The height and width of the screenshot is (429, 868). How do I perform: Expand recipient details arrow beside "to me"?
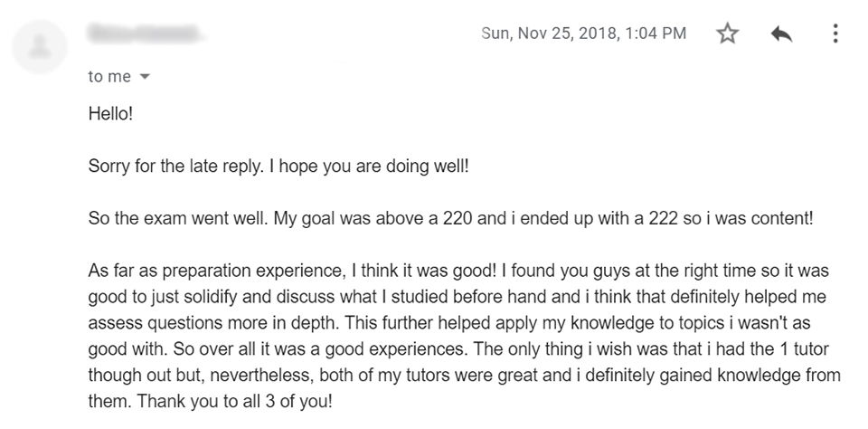click(145, 77)
